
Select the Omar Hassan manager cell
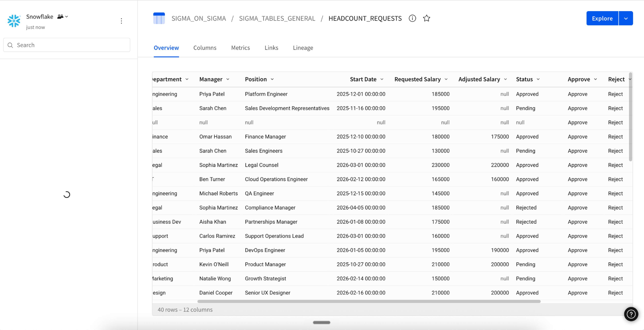(x=215, y=137)
